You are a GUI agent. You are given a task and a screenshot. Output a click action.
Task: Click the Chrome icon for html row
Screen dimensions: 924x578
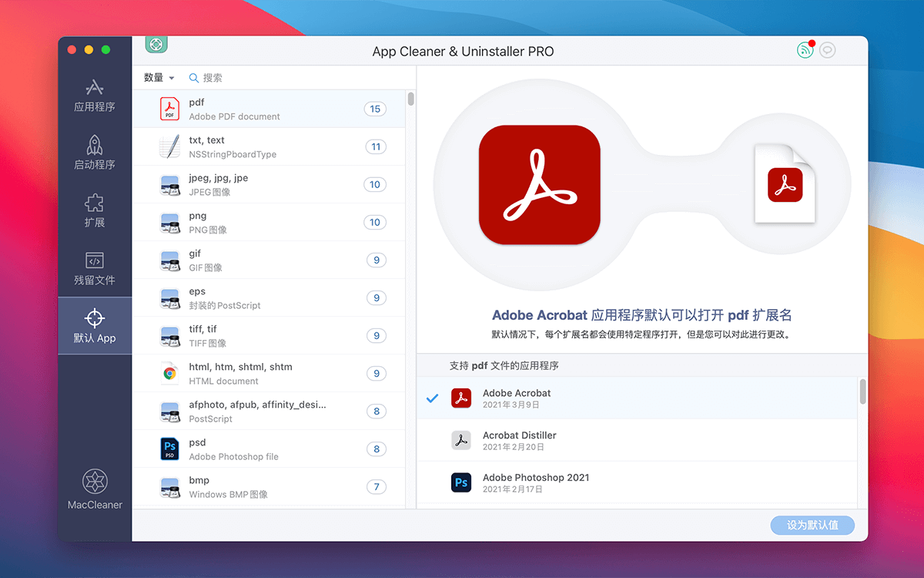(169, 373)
